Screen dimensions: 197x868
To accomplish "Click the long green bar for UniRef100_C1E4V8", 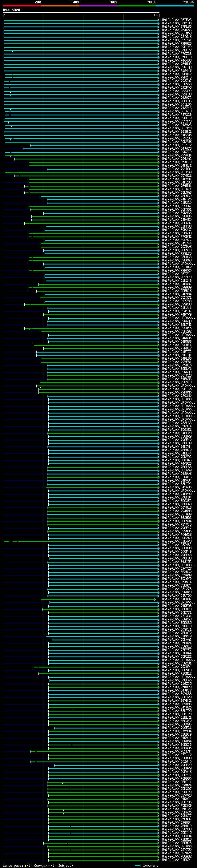I will [81, 542].
